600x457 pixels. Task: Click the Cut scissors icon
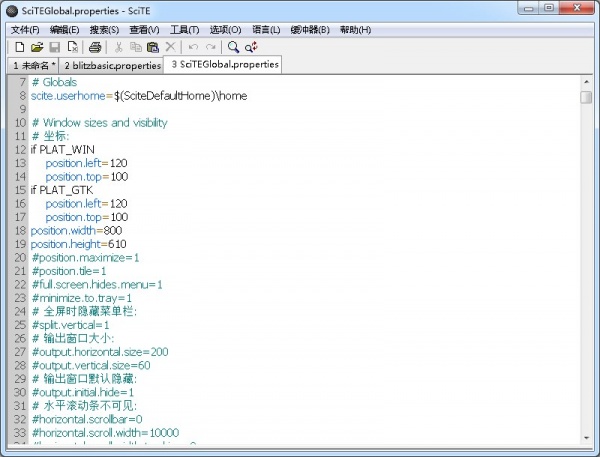[x=118, y=47]
